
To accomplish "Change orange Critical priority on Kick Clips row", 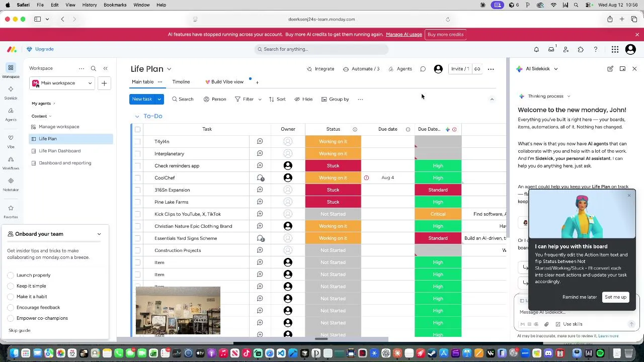I will pos(438,214).
